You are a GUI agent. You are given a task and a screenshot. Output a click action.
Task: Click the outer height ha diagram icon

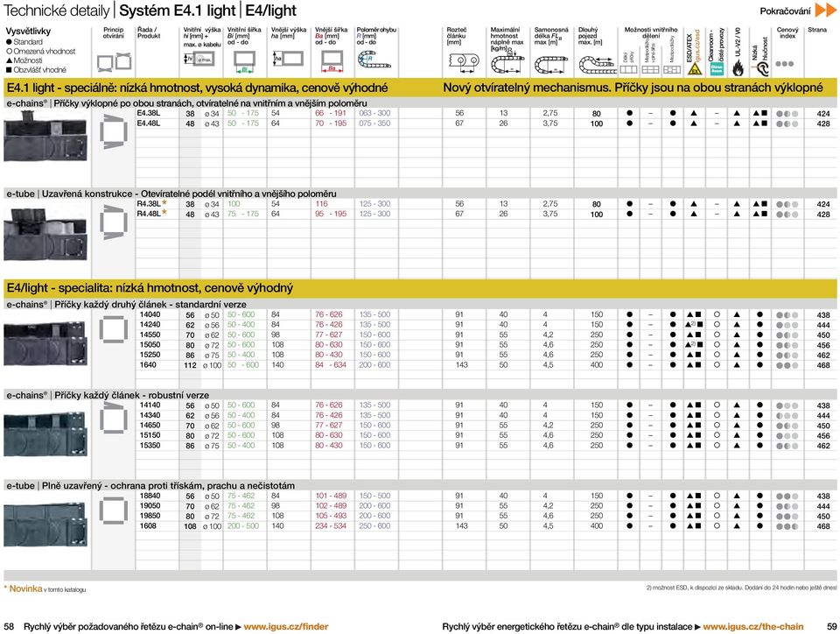click(288, 58)
